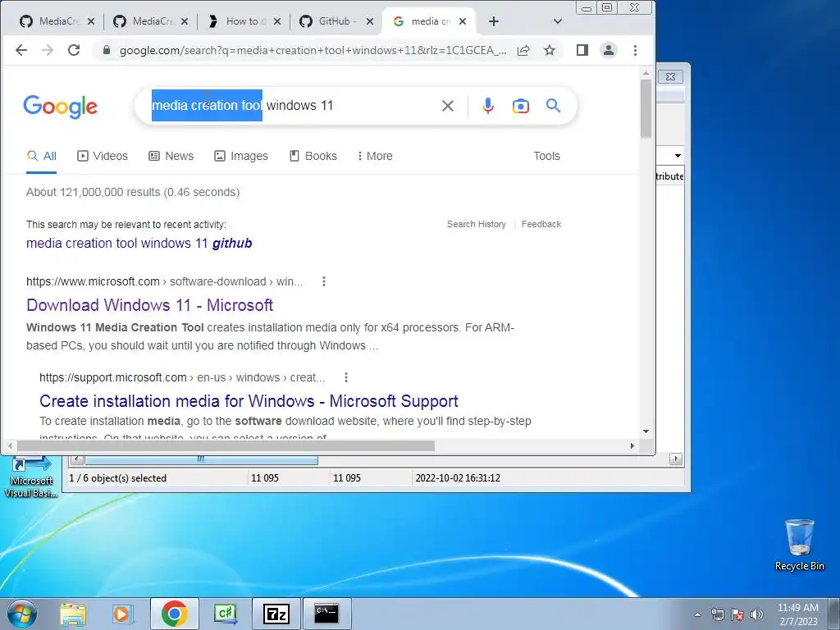Close the GitHub tab

pos(370,21)
